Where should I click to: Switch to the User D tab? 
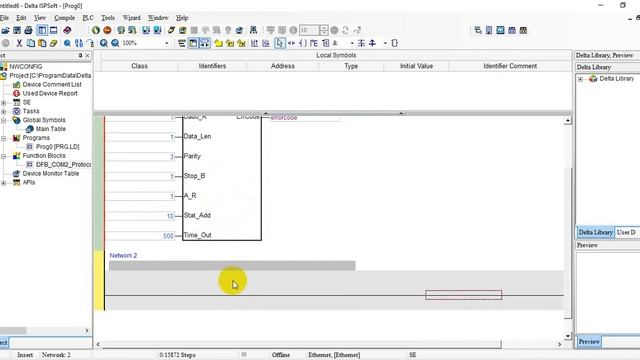[627, 232]
